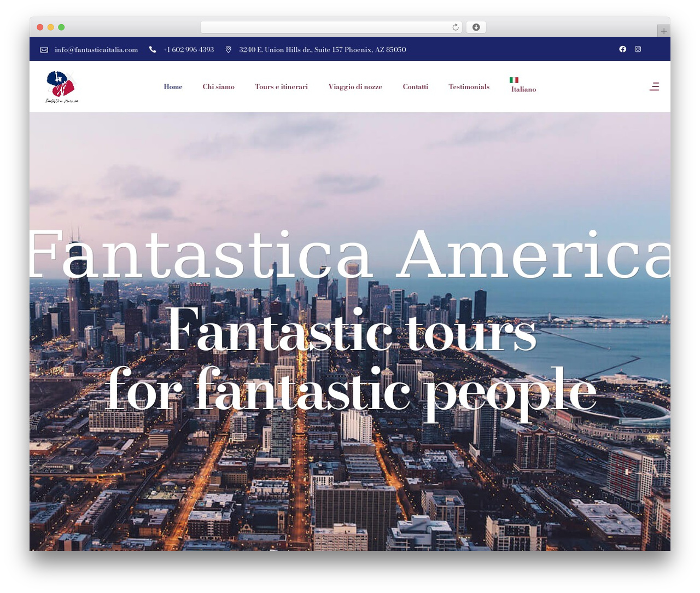The image size is (700, 593).
Task: Click the 'Fantastic tours' headline text
Action: tap(351, 329)
